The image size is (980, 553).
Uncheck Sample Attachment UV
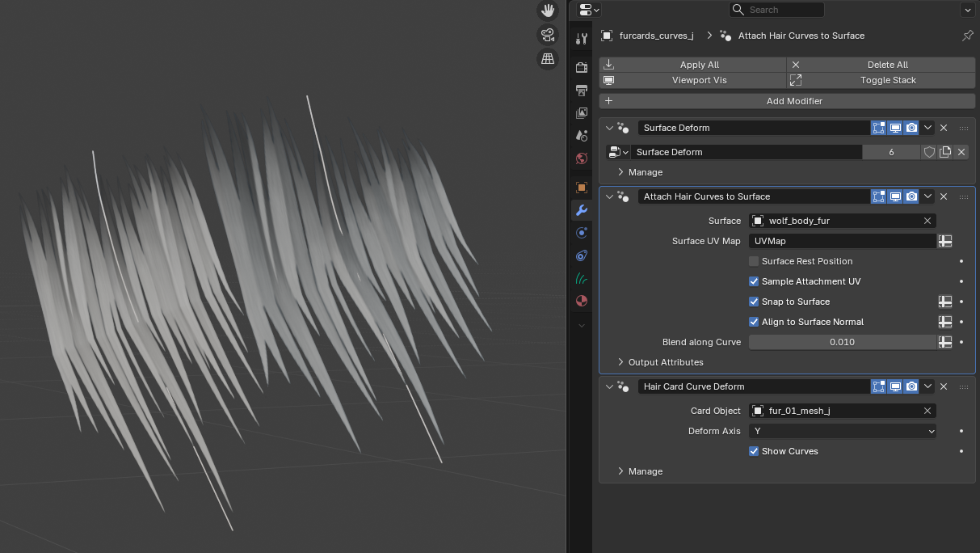[x=754, y=281]
